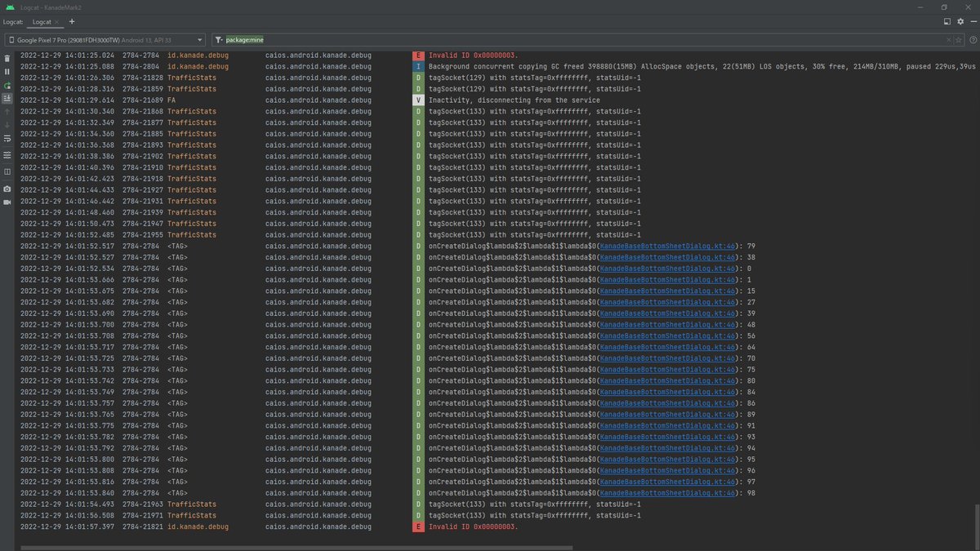Change the tool window dock mode icon
The width and height of the screenshot is (980, 551).
click(947, 21)
